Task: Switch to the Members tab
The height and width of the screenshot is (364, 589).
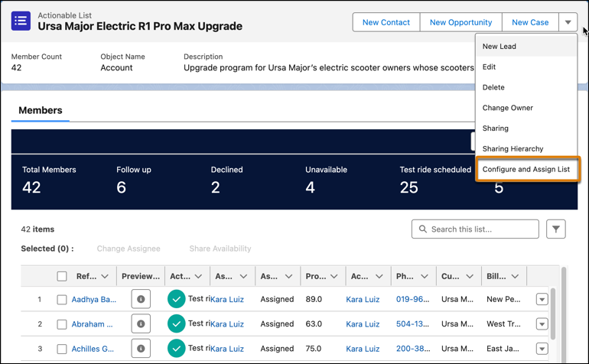Action: [x=41, y=110]
